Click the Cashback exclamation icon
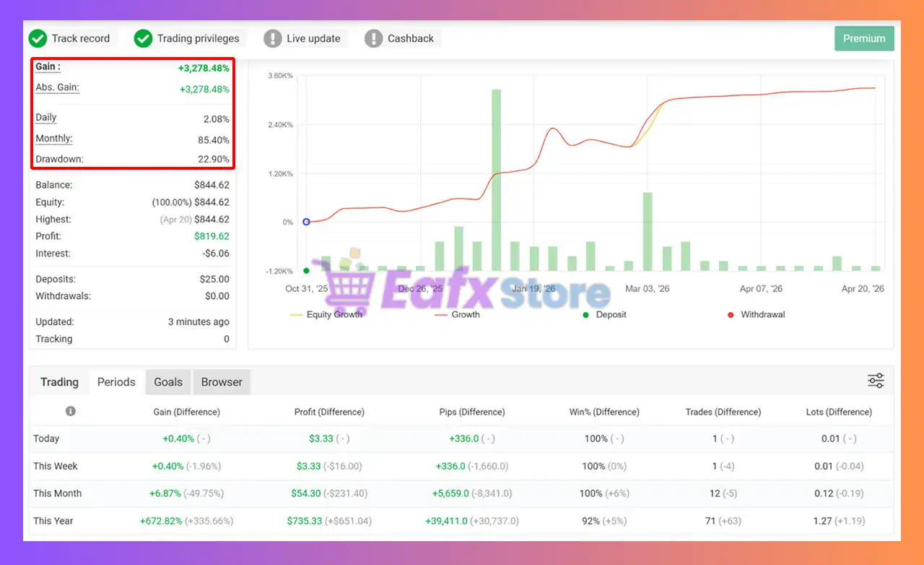The width and height of the screenshot is (924, 565). [x=373, y=38]
